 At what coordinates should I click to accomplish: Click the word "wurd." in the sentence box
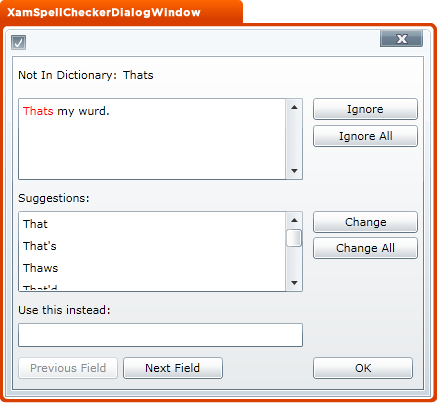tap(94, 111)
